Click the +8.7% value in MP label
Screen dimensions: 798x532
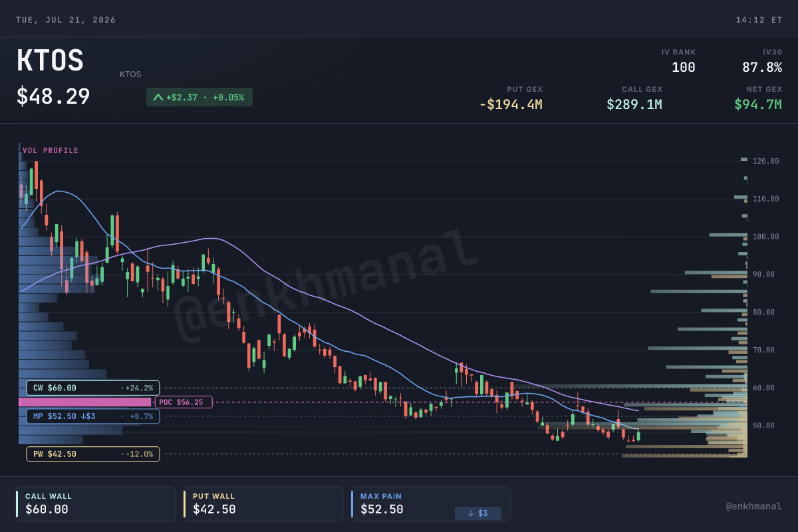click(140, 416)
